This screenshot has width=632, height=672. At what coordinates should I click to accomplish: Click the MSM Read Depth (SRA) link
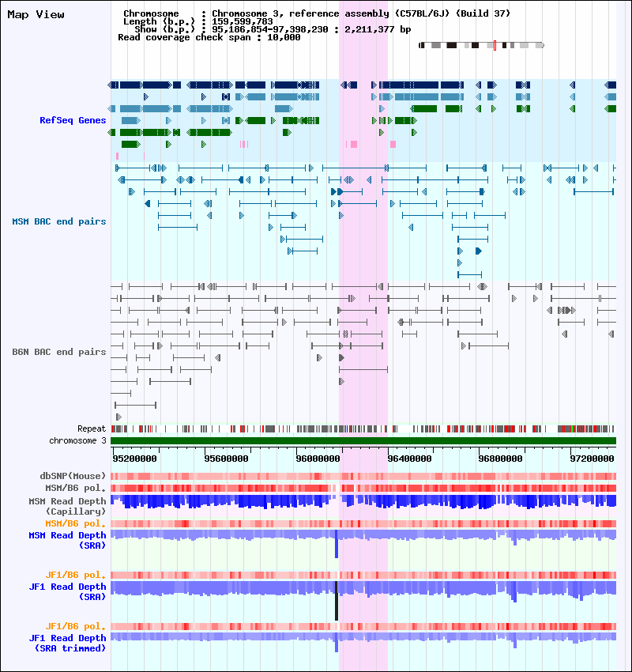click(x=67, y=541)
